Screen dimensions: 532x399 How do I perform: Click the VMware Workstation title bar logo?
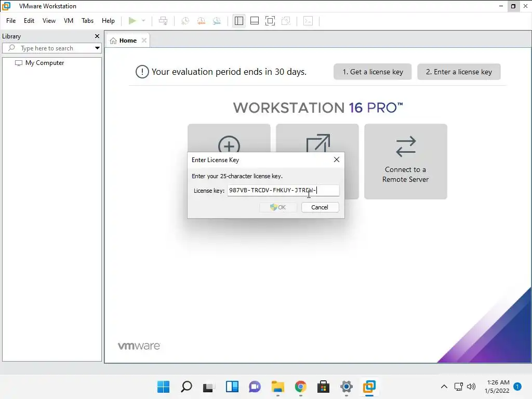point(6,6)
